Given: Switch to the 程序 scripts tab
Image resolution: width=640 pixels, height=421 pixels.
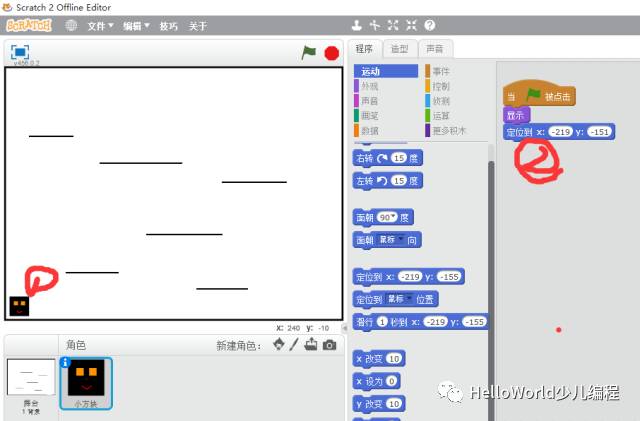Looking at the screenshot, I should [x=364, y=49].
